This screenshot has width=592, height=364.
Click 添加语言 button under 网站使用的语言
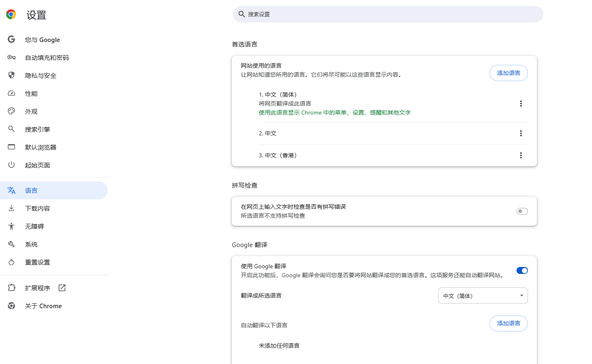(508, 73)
